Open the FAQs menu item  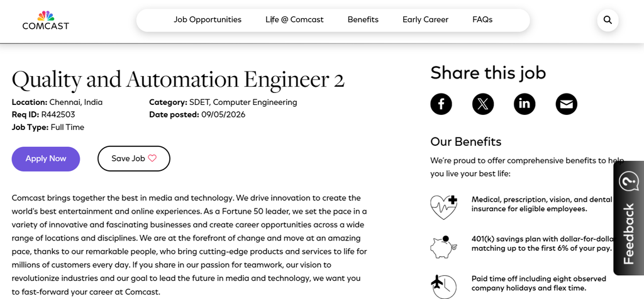point(482,19)
